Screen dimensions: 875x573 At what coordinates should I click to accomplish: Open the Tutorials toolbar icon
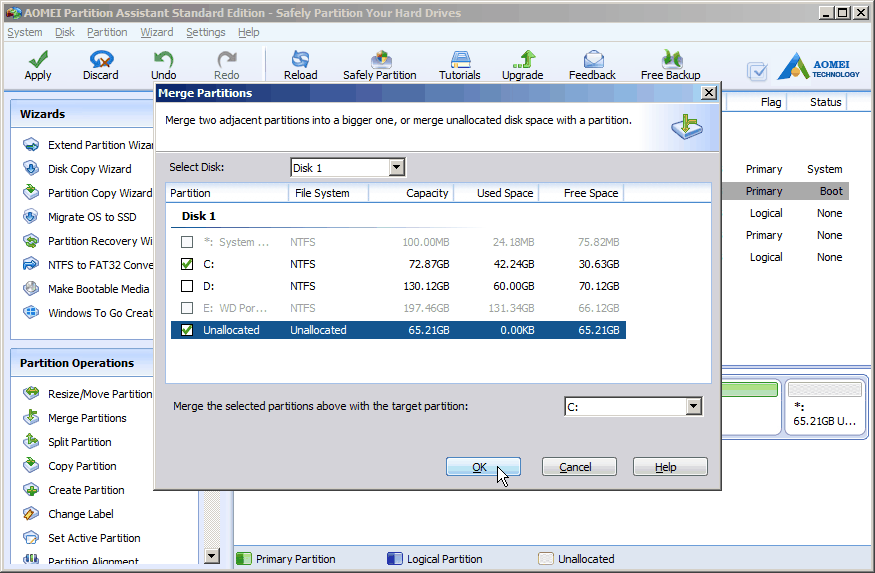(x=460, y=59)
